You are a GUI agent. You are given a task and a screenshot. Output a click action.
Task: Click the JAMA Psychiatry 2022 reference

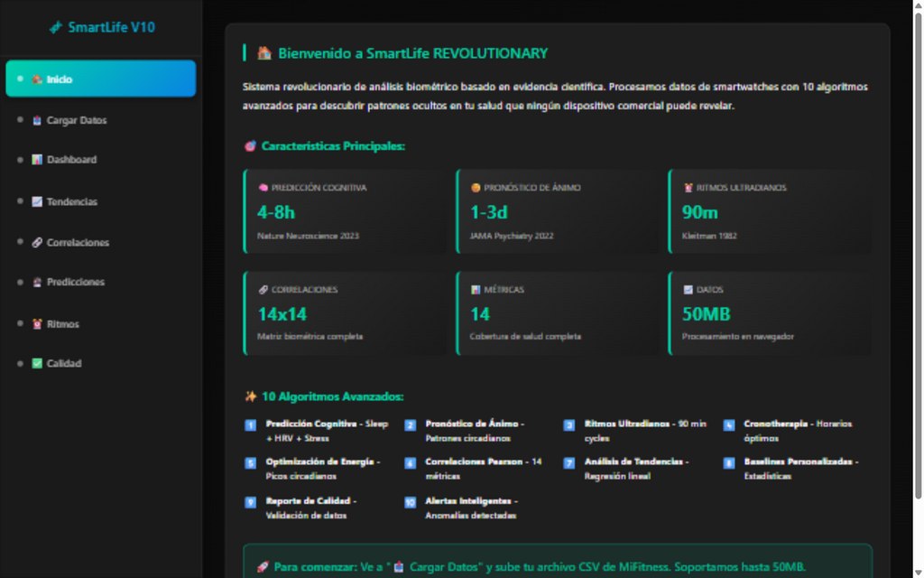512,236
